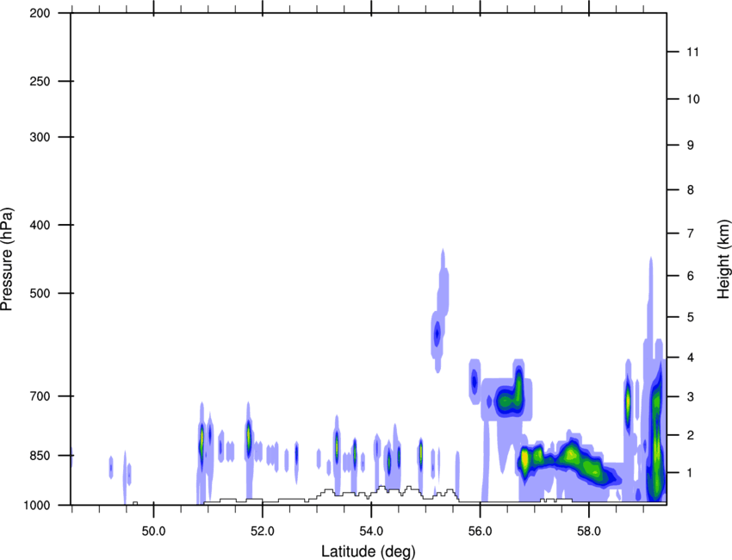732x560 pixels.
Task: Select the 700 pressure tick label
Action: [40, 396]
